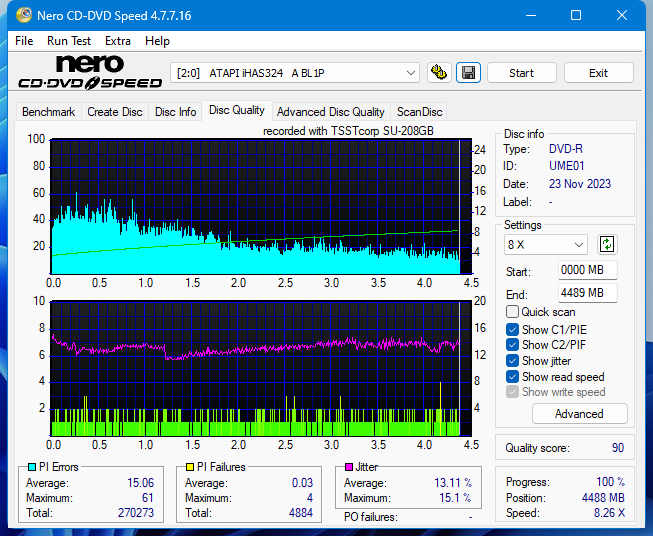This screenshot has height=536, width=653.
Task: Maximize the Nero window
Action: 576,15
